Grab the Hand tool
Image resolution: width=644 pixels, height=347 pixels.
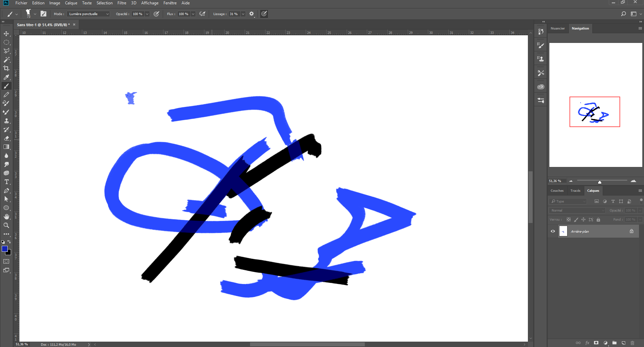coord(6,216)
